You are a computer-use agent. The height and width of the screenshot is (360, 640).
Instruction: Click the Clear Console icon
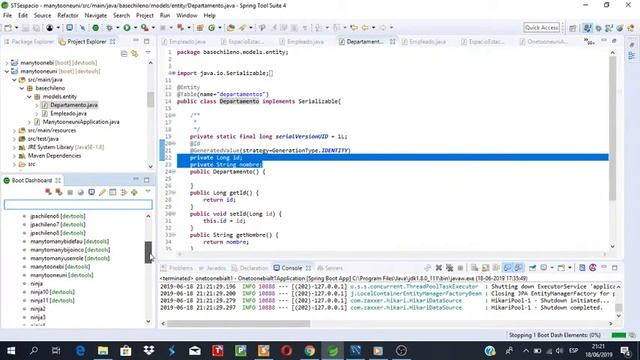coord(474,268)
